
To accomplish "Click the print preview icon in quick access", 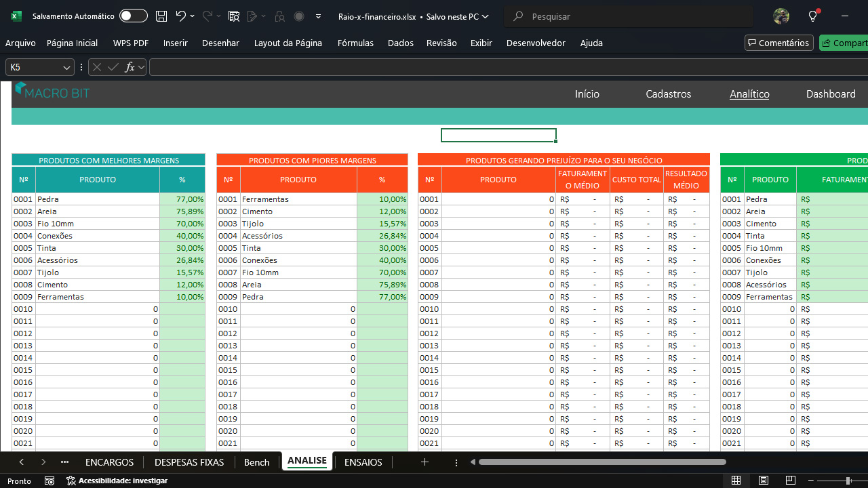I will [234, 16].
